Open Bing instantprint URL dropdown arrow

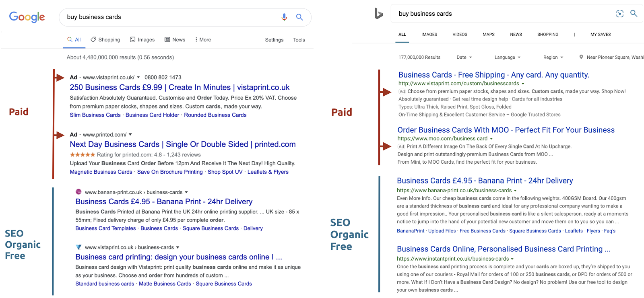pyautogui.click(x=512, y=259)
